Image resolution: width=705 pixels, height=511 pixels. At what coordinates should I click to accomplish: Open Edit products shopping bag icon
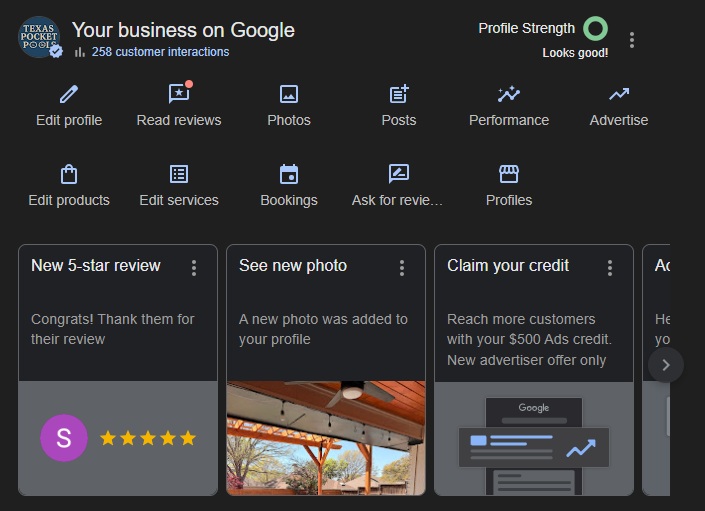(68, 175)
